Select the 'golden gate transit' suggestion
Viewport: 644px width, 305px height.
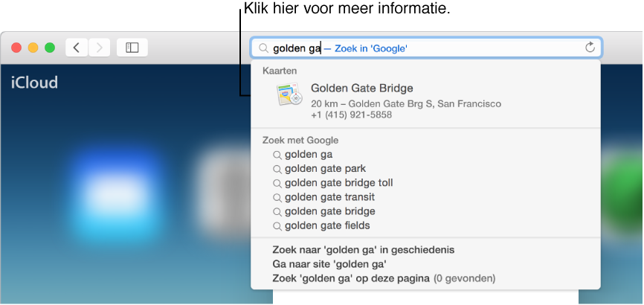[x=329, y=197]
